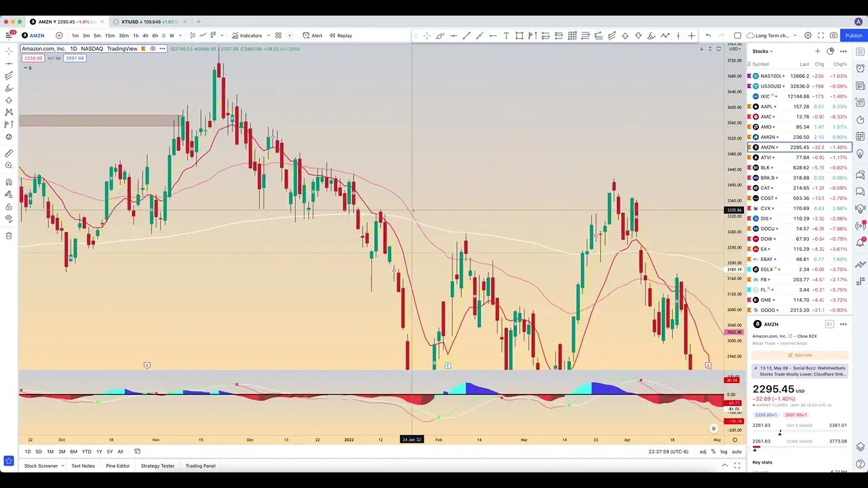Click the Publish button
The width and height of the screenshot is (868, 488).
[854, 35]
